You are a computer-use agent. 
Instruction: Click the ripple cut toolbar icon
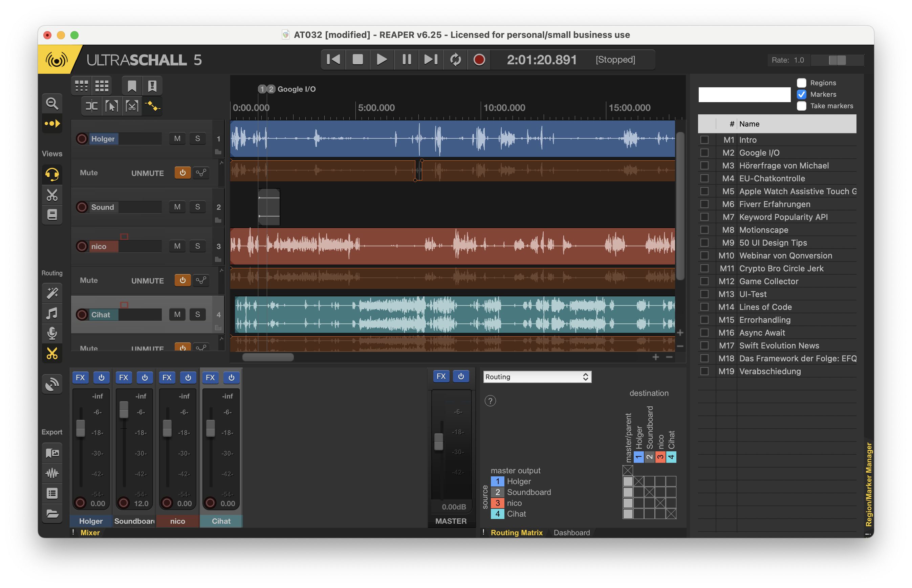tap(132, 106)
